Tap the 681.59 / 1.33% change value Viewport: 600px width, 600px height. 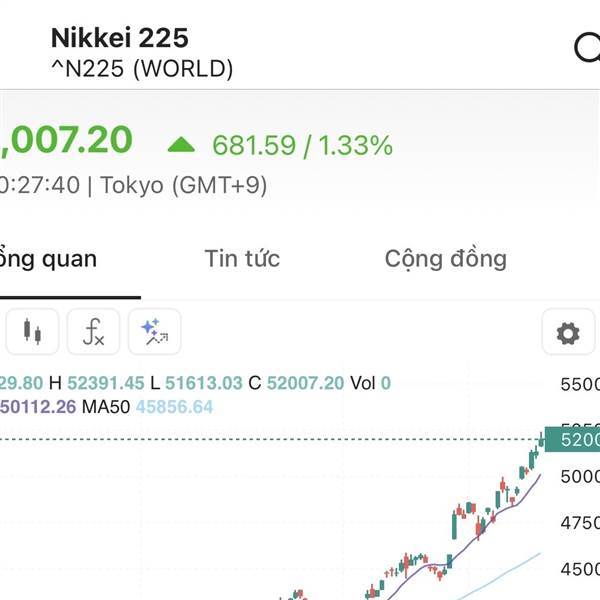302,146
